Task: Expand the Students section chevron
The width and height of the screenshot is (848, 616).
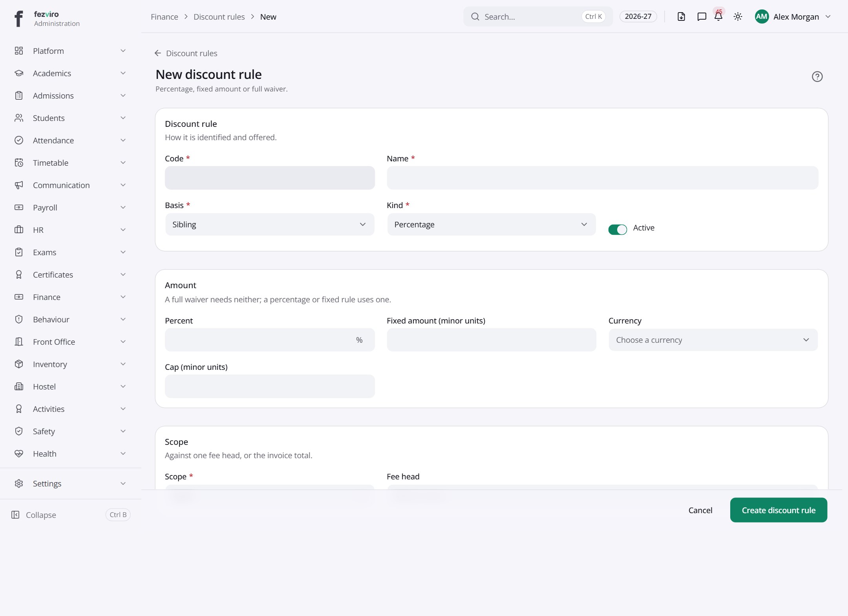Action: pos(123,118)
